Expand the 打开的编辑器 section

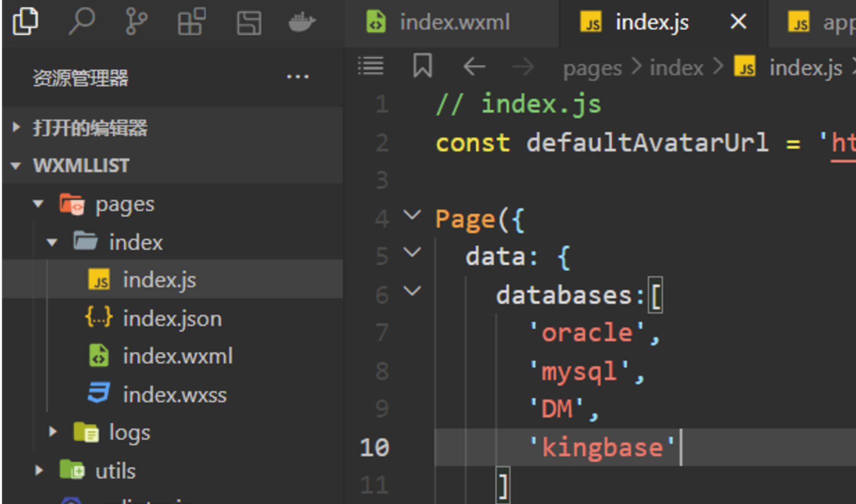(x=172, y=128)
